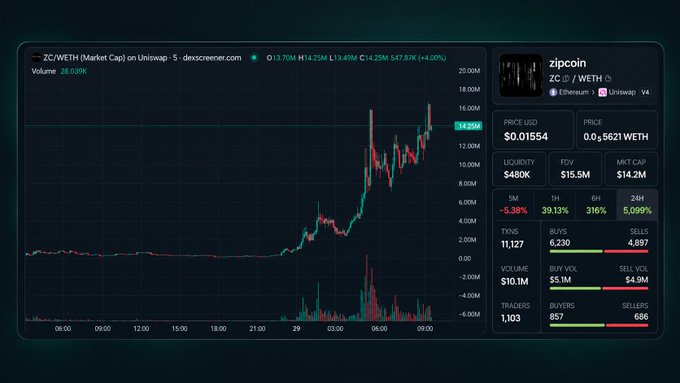The height and width of the screenshot is (383, 680).
Task: Click the 39.13% 1H change value
Action: pos(555,211)
